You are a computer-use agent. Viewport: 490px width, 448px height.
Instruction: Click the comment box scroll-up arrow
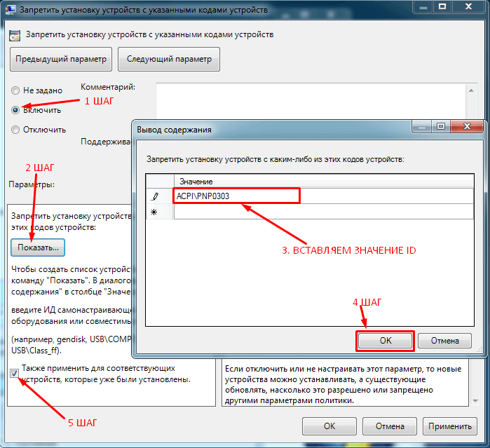[x=471, y=90]
